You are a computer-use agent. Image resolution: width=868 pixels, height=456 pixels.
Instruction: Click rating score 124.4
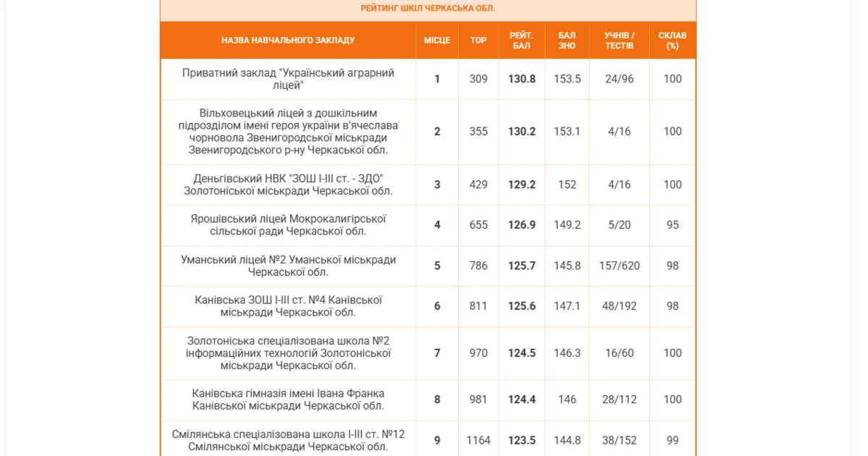point(522,400)
